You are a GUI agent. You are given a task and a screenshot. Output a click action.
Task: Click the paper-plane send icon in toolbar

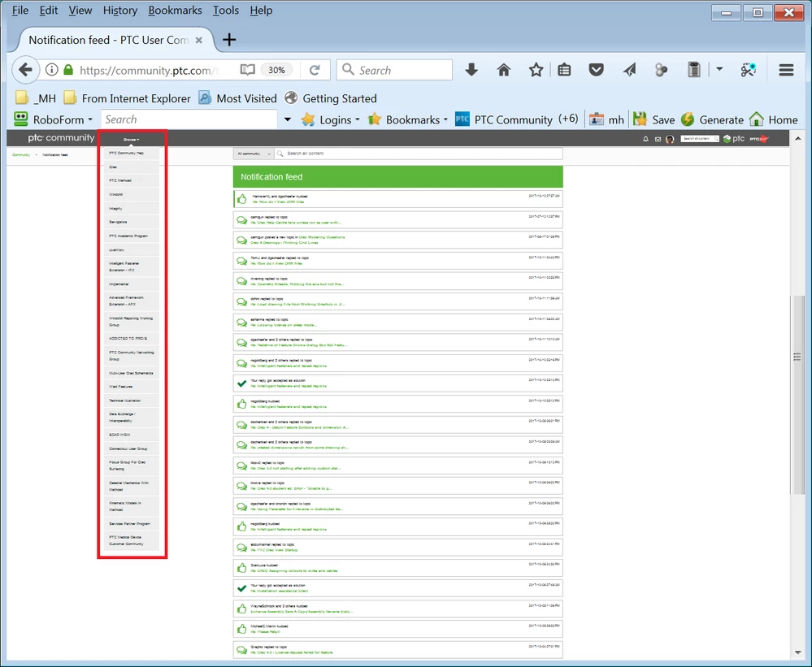point(629,69)
